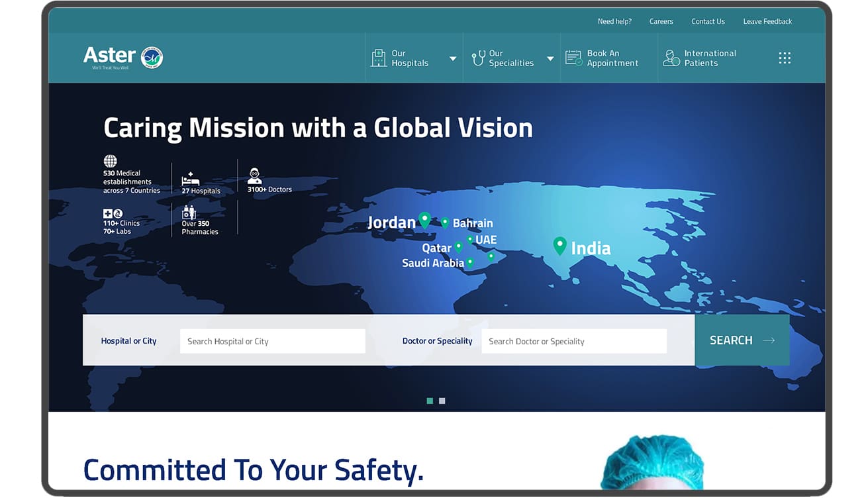Click the clinics and labs icon
Viewport: 868px width, 498px height.
[x=113, y=213]
